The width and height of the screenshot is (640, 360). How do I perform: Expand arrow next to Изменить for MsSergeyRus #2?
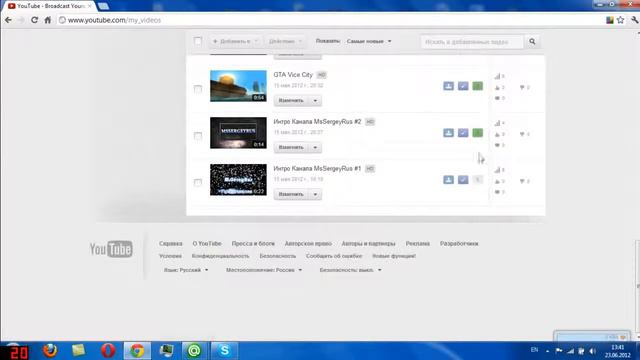click(x=315, y=147)
